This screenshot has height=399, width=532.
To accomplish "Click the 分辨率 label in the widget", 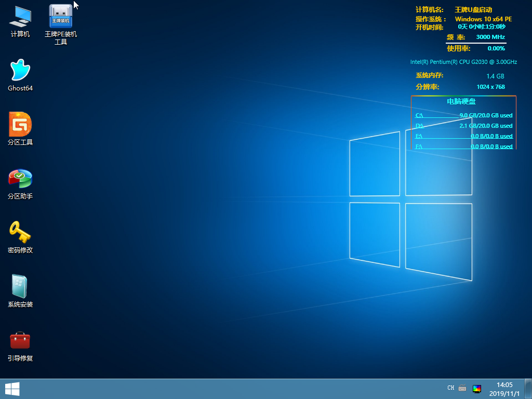I will tap(428, 87).
